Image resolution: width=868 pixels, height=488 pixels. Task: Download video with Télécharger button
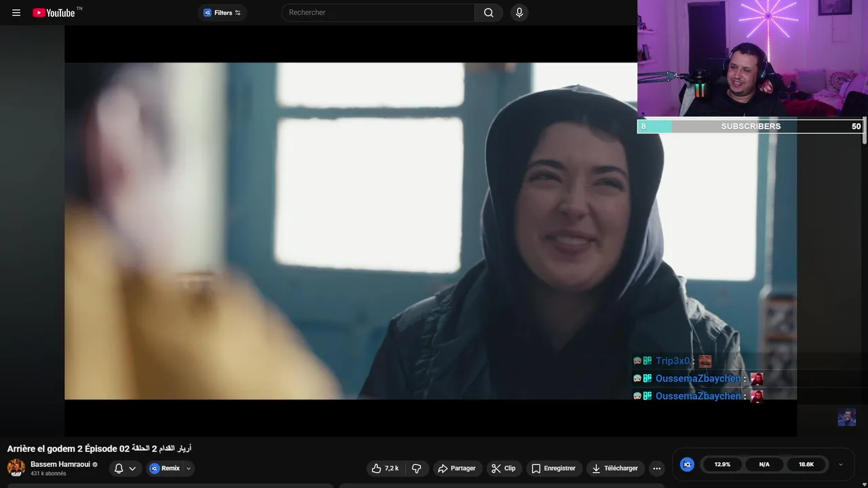pyautogui.click(x=616, y=468)
